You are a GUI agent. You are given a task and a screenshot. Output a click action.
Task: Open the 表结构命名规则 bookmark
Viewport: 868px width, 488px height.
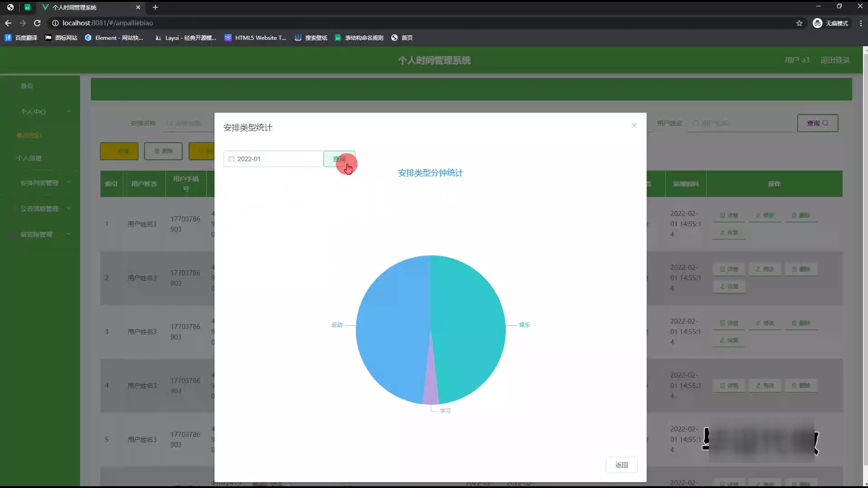click(359, 38)
